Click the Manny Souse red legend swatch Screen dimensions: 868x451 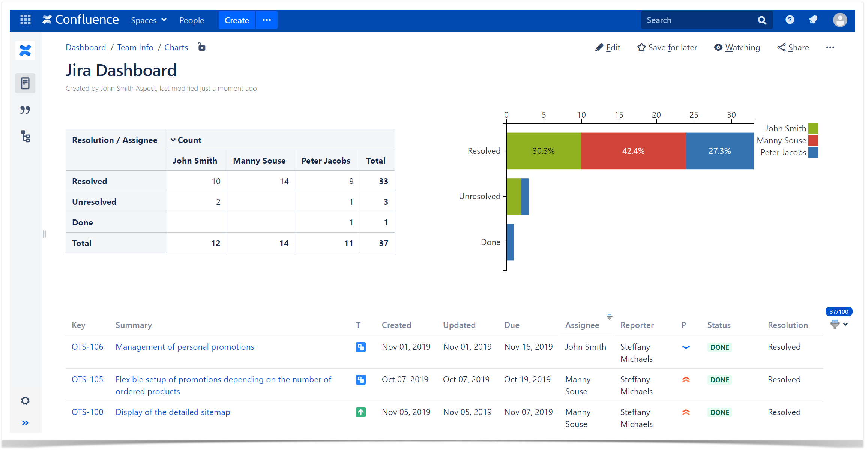click(x=813, y=140)
